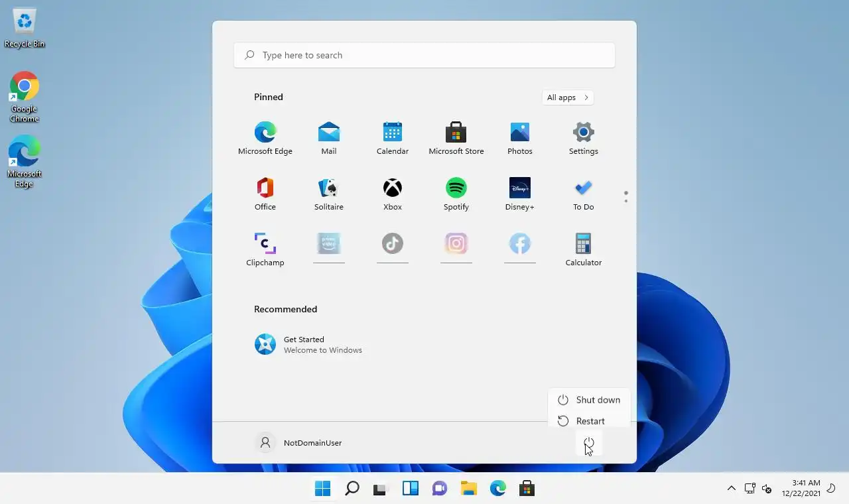Open taskbar Search magnifier
Image resolution: width=849 pixels, height=504 pixels.
pos(352,489)
